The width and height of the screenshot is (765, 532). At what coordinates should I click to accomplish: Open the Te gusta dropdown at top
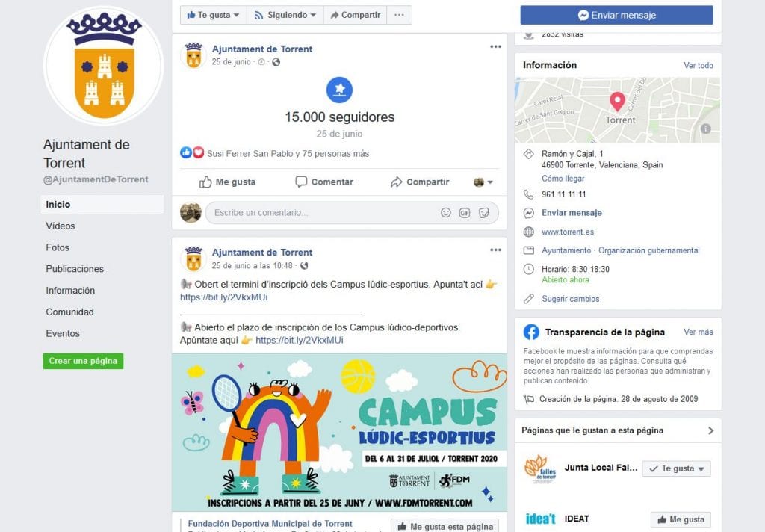[x=213, y=15]
